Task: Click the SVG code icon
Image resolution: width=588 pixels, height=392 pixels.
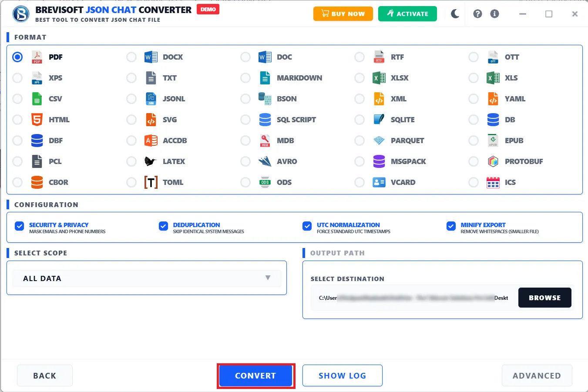Action: (151, 120)
